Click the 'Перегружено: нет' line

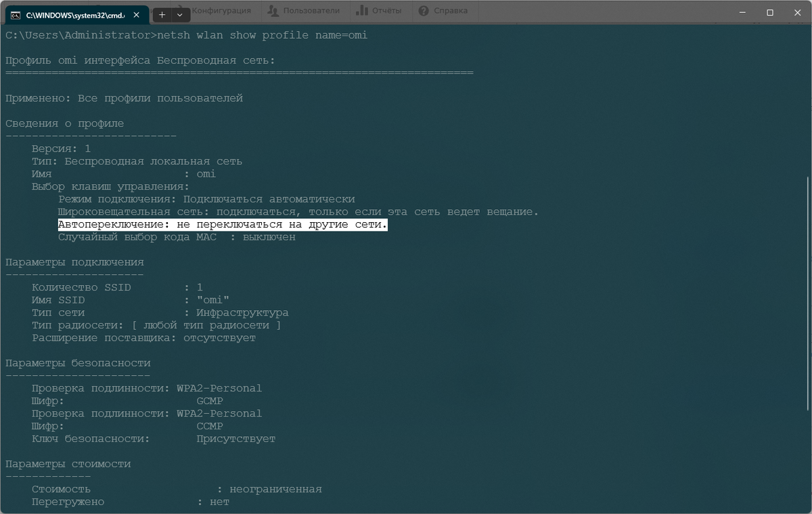pos(131,502)
